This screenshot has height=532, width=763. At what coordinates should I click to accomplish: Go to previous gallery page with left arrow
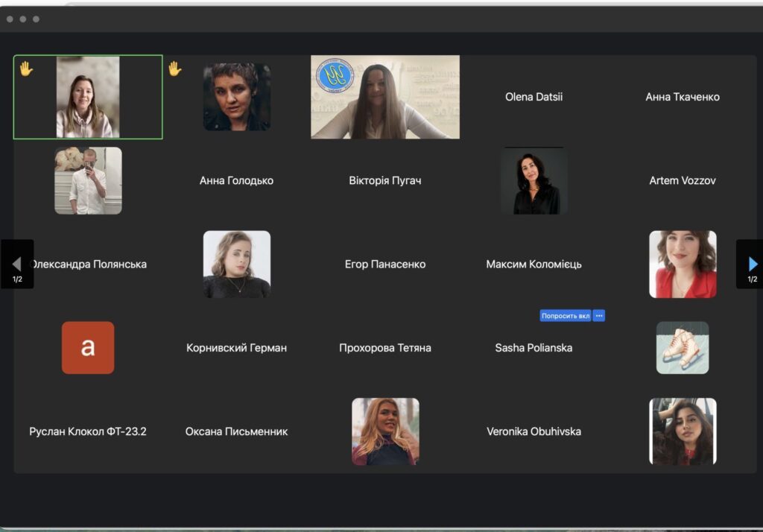16,265
